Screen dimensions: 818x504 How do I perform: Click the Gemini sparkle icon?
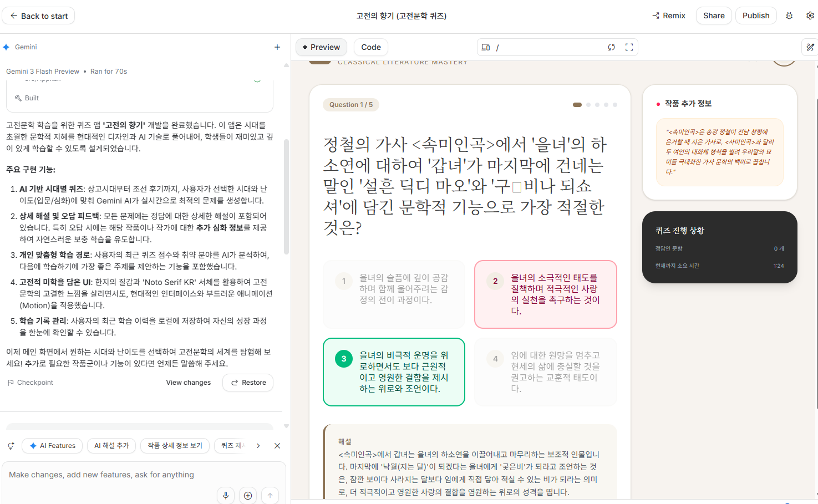tap(6, 47)
